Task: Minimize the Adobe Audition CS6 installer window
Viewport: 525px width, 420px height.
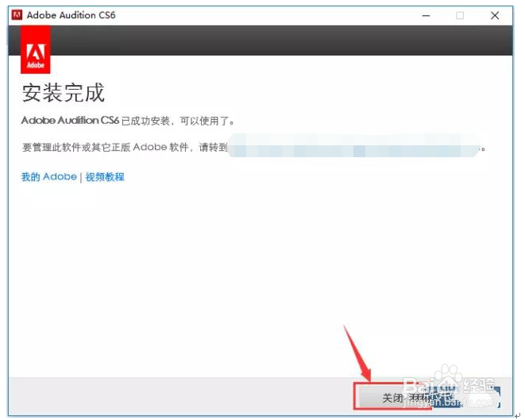Action: tap(426, 15)
